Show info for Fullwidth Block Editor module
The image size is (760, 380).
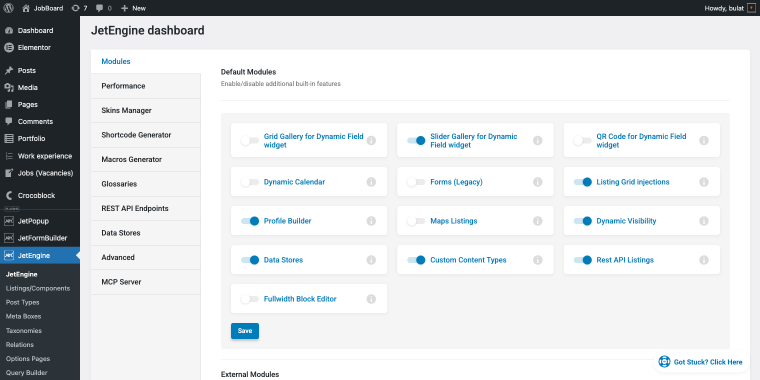point(371,299)
